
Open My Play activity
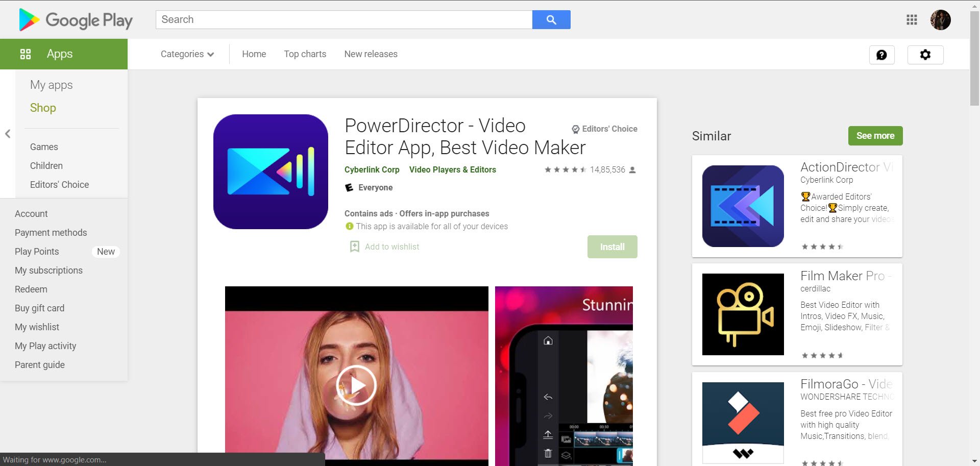point(45,346)
